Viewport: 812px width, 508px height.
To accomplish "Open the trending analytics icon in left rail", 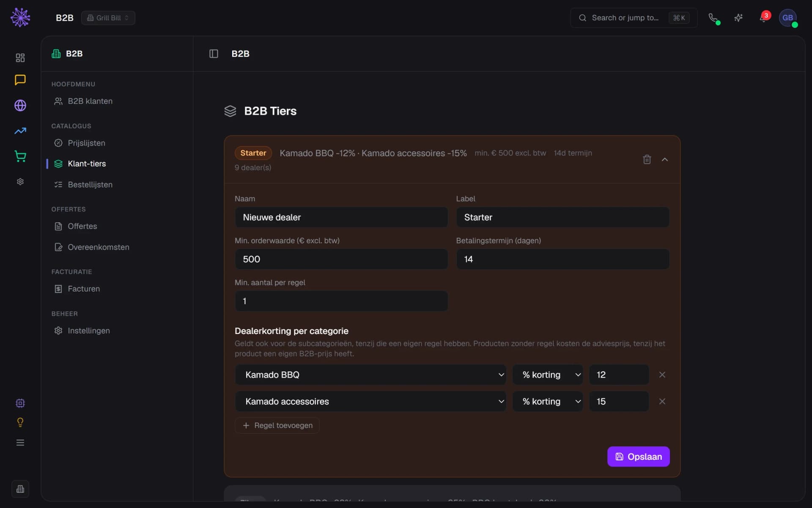I will pyautogui.click(x=20, y=131).
